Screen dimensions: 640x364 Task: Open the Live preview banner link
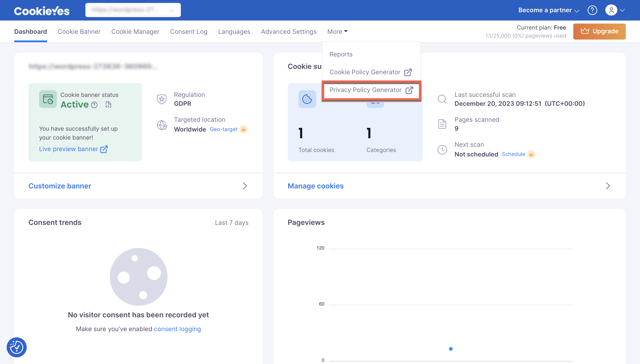click(68, 149)
